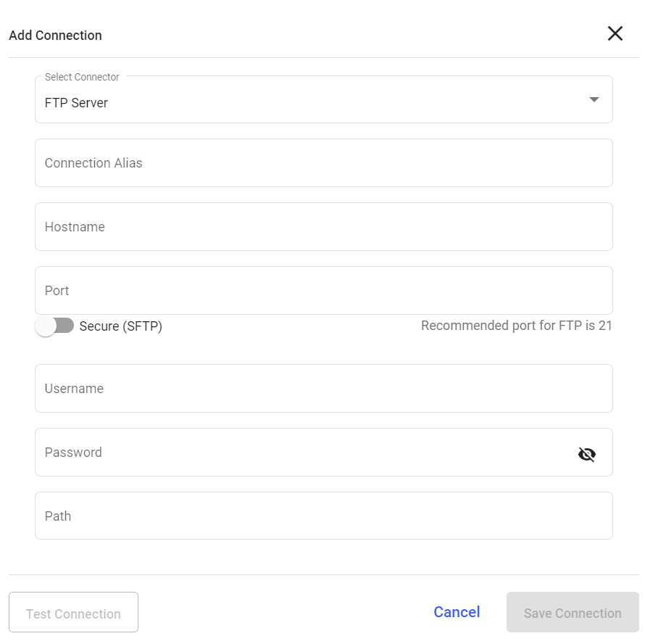Click the gray track of SFTP switch
The image size is (645, 644).
(x=66, y=326)
